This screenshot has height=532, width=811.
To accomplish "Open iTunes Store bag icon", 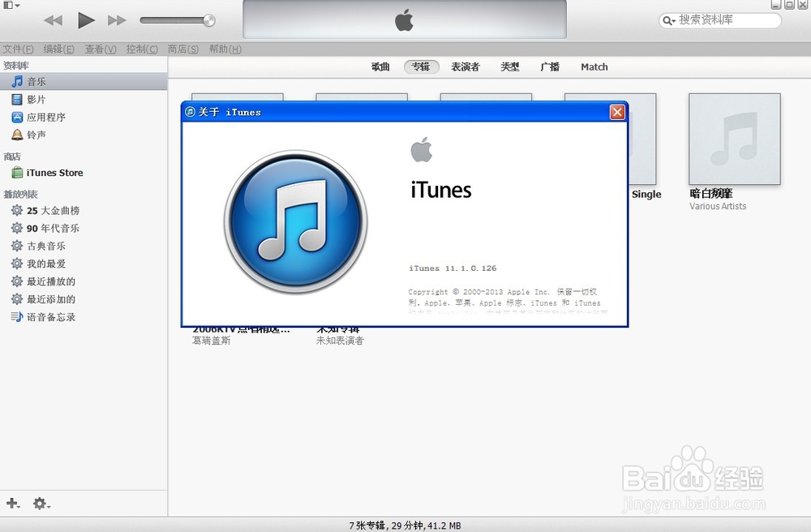I will tap(17, 172).
